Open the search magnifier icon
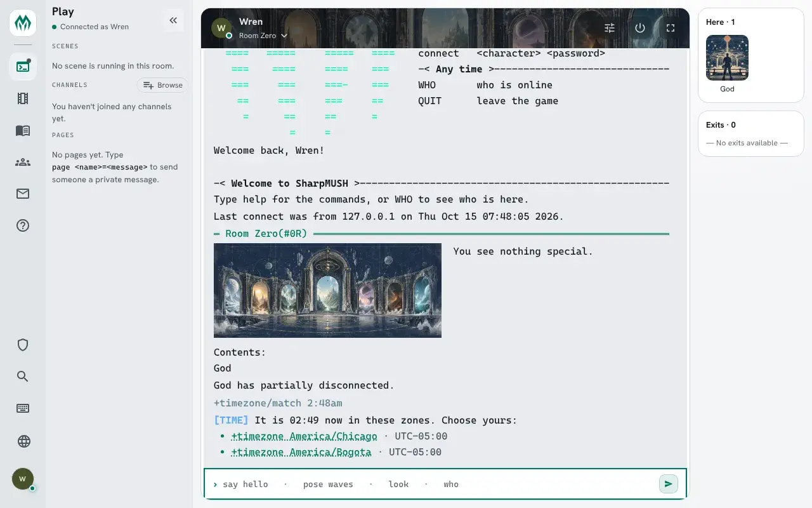The height and width of the screenshot is (508, 812). coord(23,377)
